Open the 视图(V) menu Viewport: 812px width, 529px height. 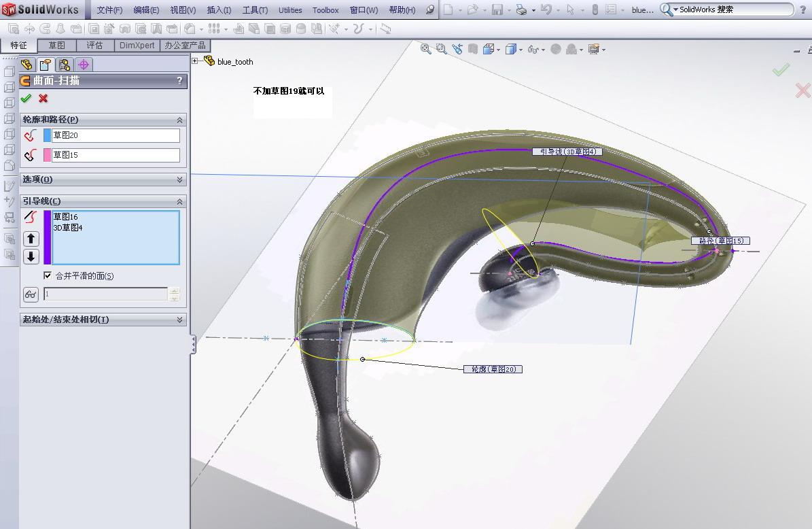pyautogui.click(x=183, y=10)
